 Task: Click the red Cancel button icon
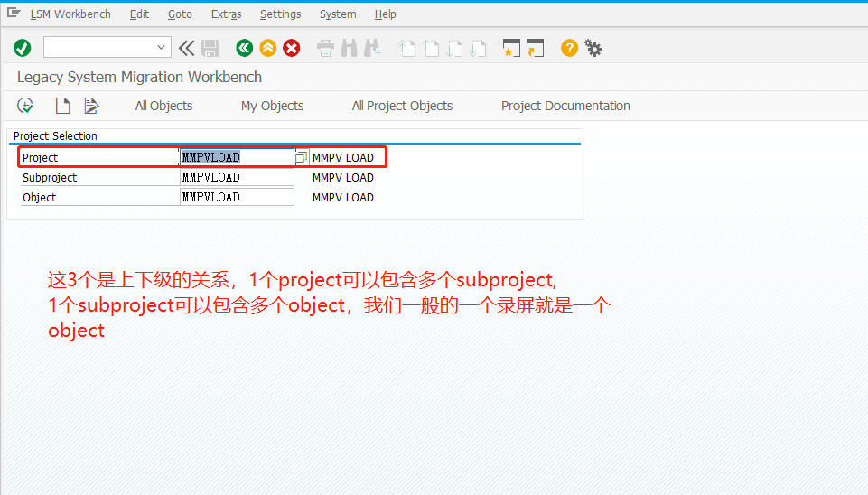292,48
